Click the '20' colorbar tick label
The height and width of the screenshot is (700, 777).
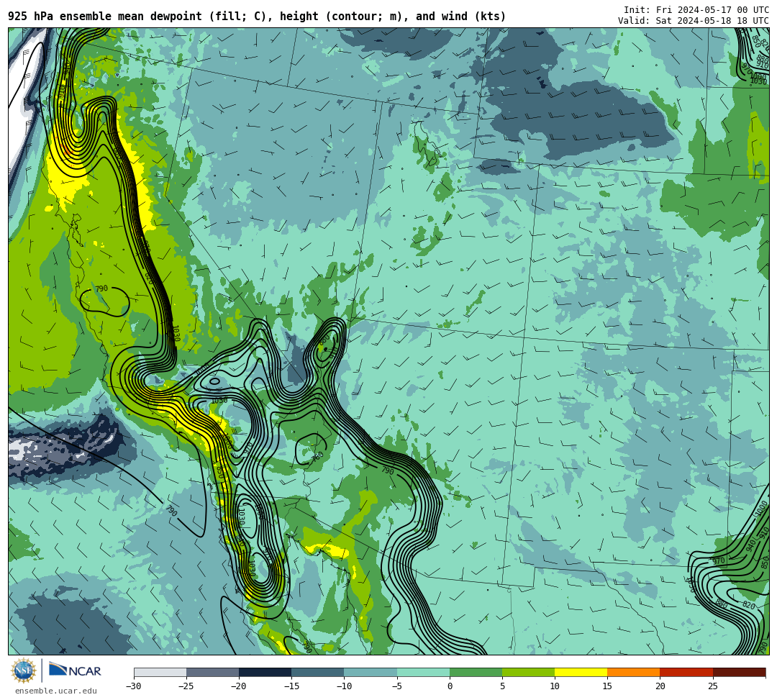(660, 686)
